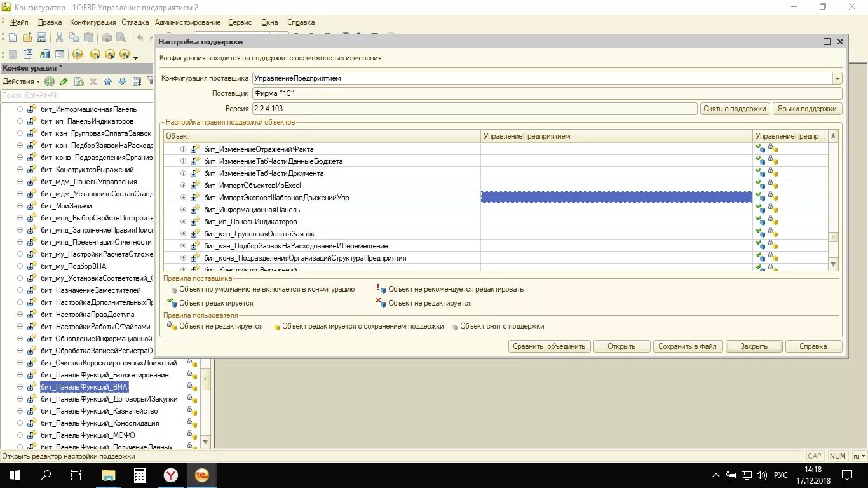Click the Поставщик field with Фирма "1С"
The height and width of the screenshot is (488, 868).
pyautogui.click(x=547, y=93)
